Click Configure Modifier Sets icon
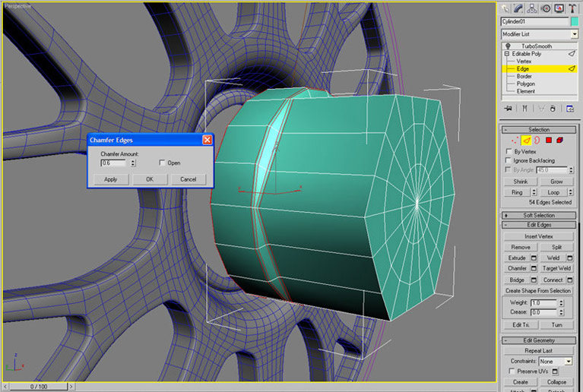 (x=571, y=109)
